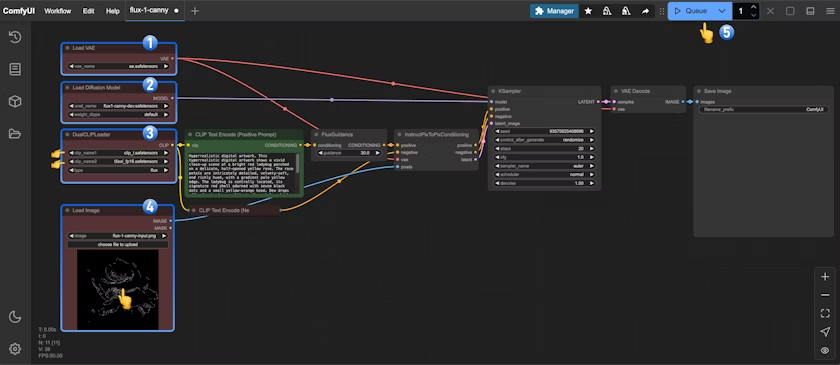Image resolution: width=840 pixels, height=365 pixels.
Task: Open scheduler selector set to normal
Action: click(544, 175)
